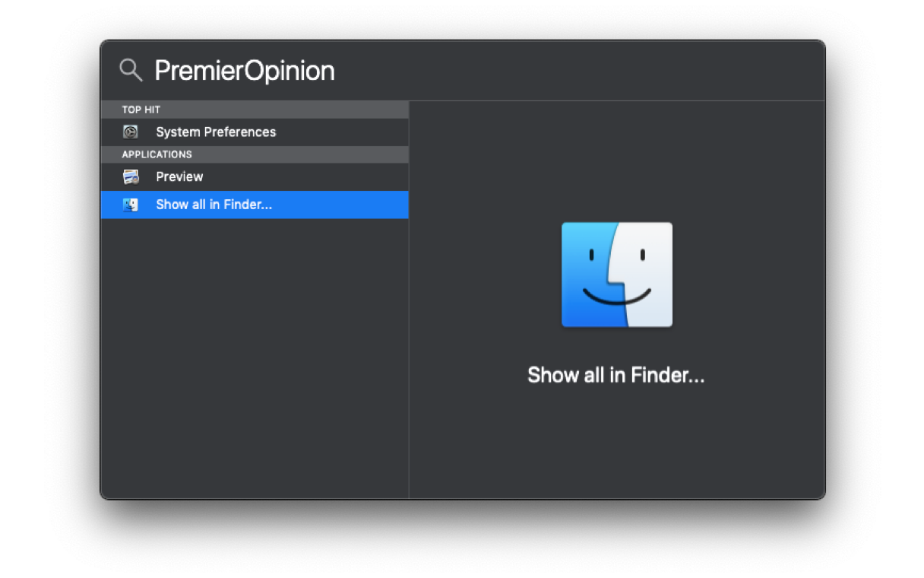
Task: Click the Preview app icon in results
Action: point(131,176)
